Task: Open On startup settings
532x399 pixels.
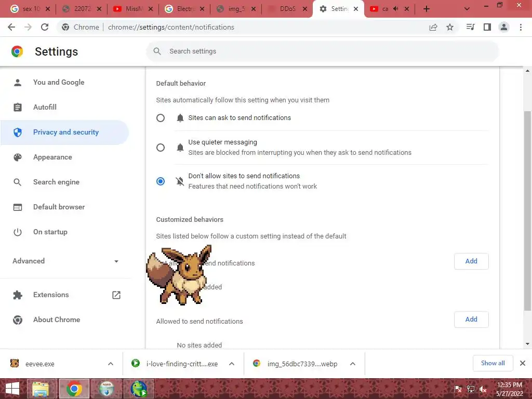Action: click(64, 232)
